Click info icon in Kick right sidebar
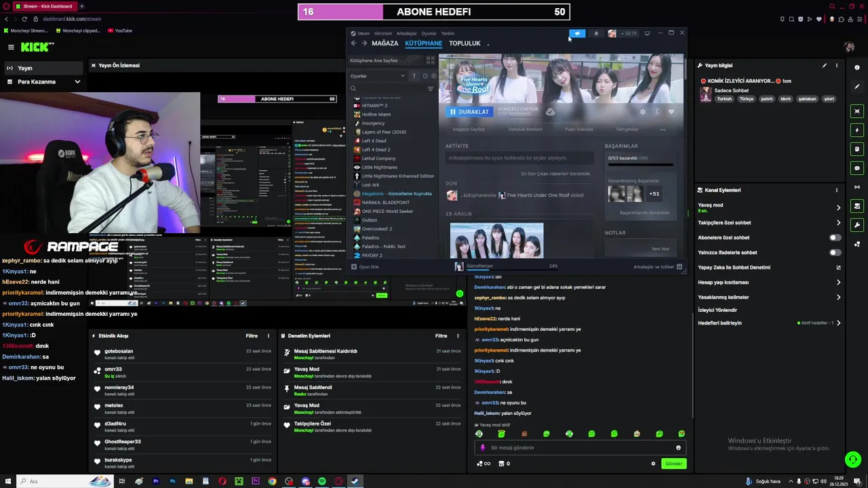The height and width of the screenshot is (488, 868). (x=857, y=68)
